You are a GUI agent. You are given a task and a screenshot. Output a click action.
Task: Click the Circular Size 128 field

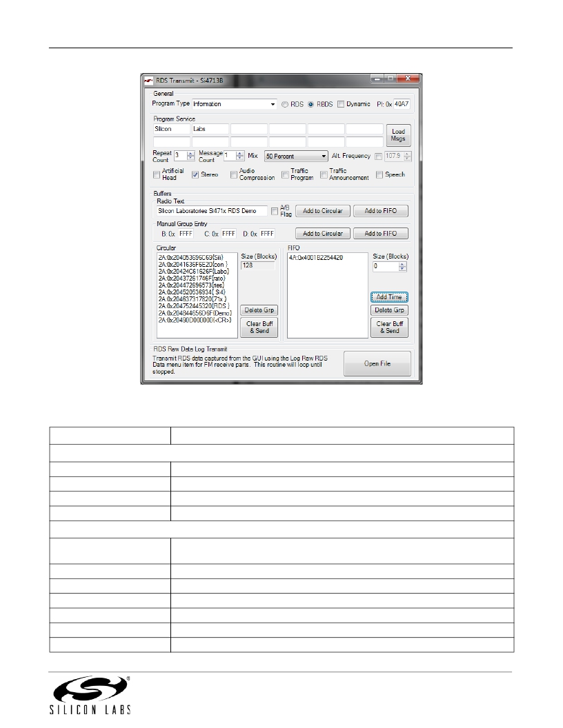tap(258, 265)
